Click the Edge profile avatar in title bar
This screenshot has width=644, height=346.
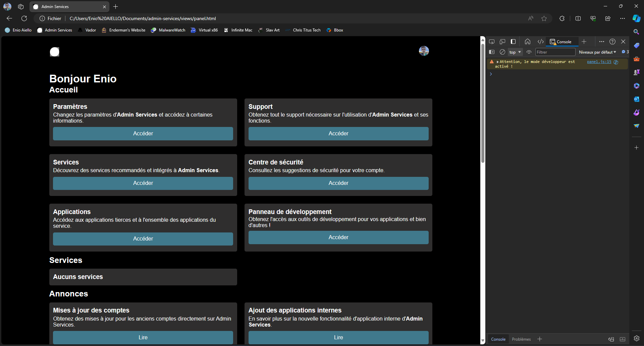[x=7, y=6]
